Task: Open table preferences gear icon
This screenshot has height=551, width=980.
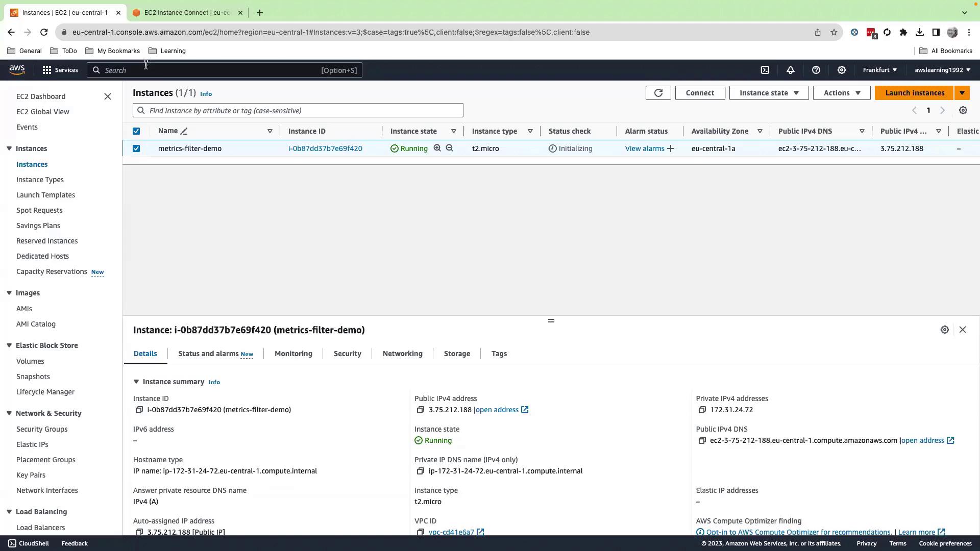Action: (963, 111)
